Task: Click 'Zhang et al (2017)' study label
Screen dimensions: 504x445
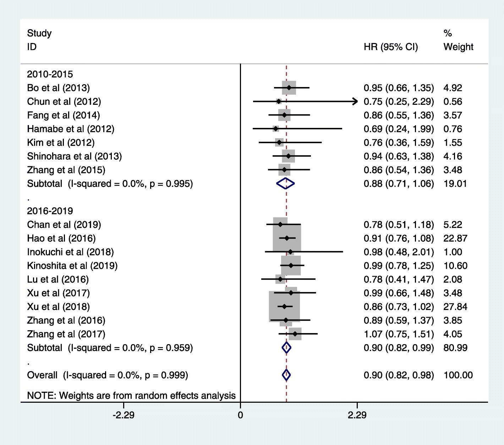Action: (66, 334)
